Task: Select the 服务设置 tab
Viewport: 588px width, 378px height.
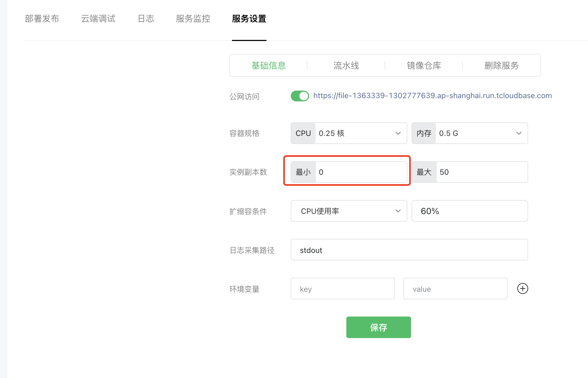Action: (x=249, y=19)
